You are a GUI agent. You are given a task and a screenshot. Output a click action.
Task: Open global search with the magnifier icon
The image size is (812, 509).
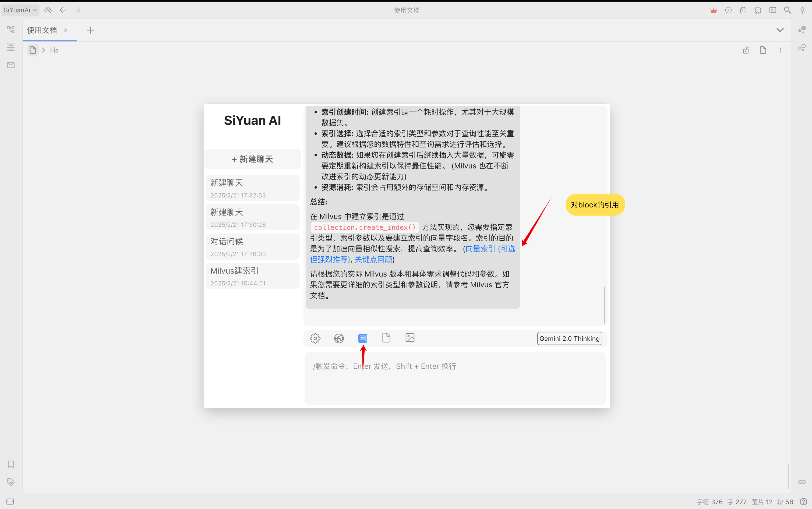(x=788, y=10)
